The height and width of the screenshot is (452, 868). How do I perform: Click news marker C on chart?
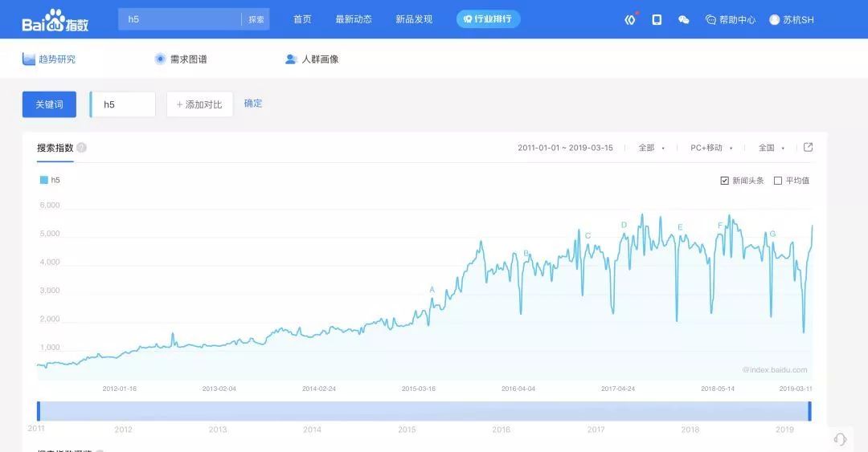tap(588, 236)
